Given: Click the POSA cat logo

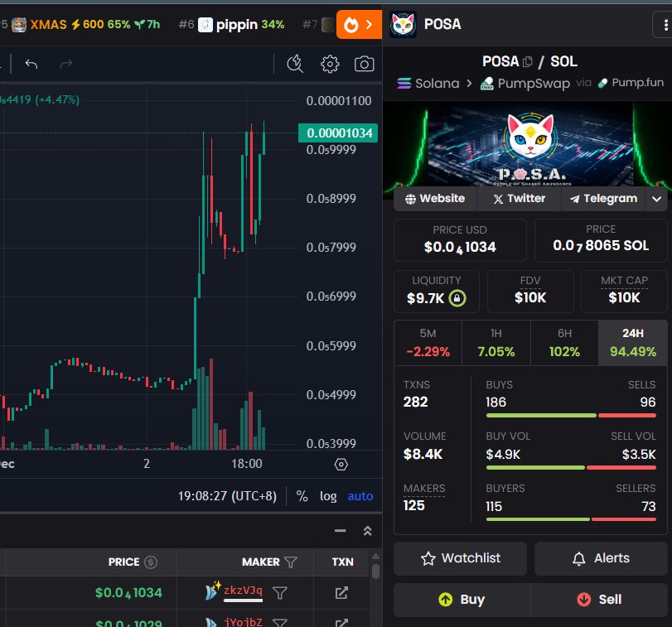Looking at the screenshot, I should click(x=403, y=24).
